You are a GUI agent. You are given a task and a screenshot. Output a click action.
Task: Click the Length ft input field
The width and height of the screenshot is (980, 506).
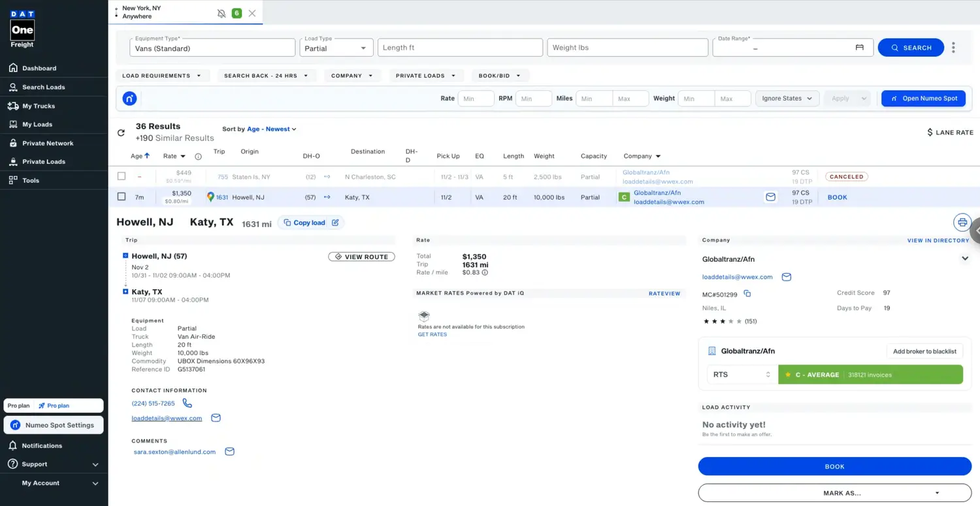(x=460, y=48)
